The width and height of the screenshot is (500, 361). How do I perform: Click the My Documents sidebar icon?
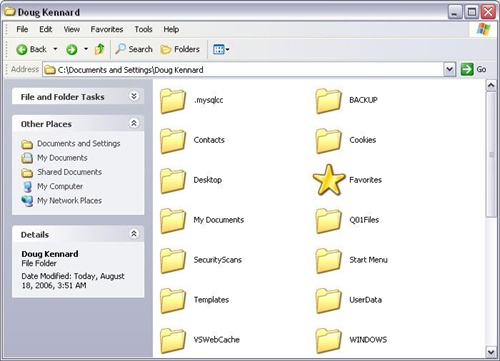pos(27,158)
